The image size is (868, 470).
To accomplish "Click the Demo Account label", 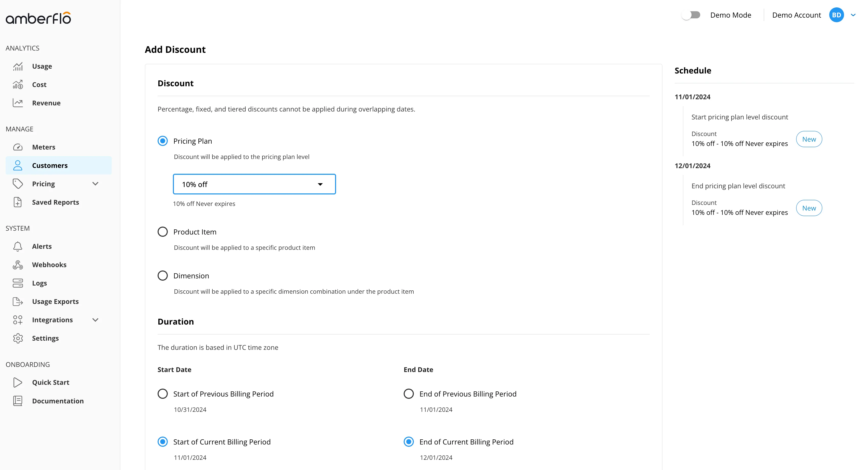I will point(797,15).
